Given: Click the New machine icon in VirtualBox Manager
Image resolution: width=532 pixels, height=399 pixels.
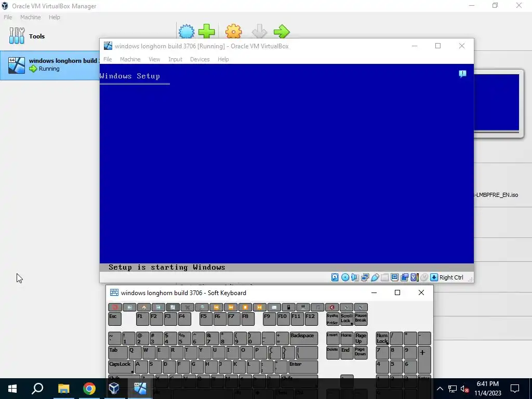Looking at the screenshot, I should [x=187, y=32].
